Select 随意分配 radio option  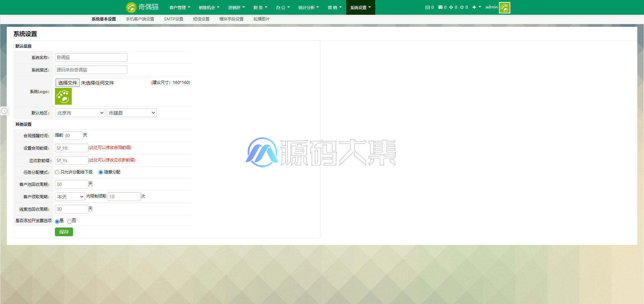click(x=101, y=172)
